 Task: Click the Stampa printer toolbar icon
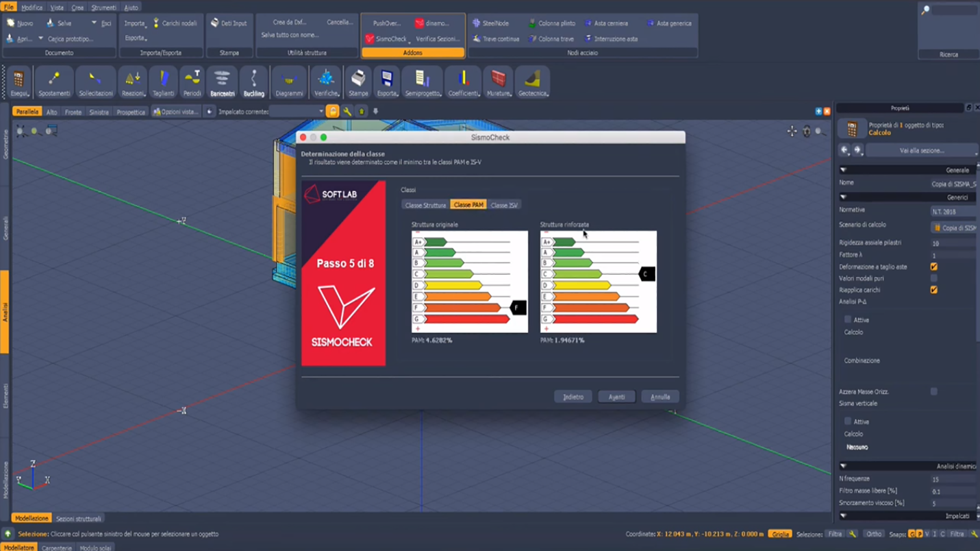[358, 83]
